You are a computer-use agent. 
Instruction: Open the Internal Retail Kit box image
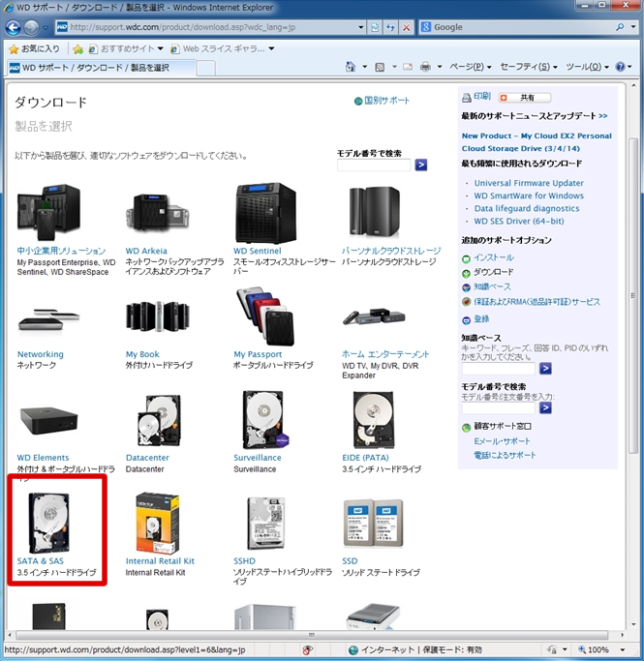157,524
